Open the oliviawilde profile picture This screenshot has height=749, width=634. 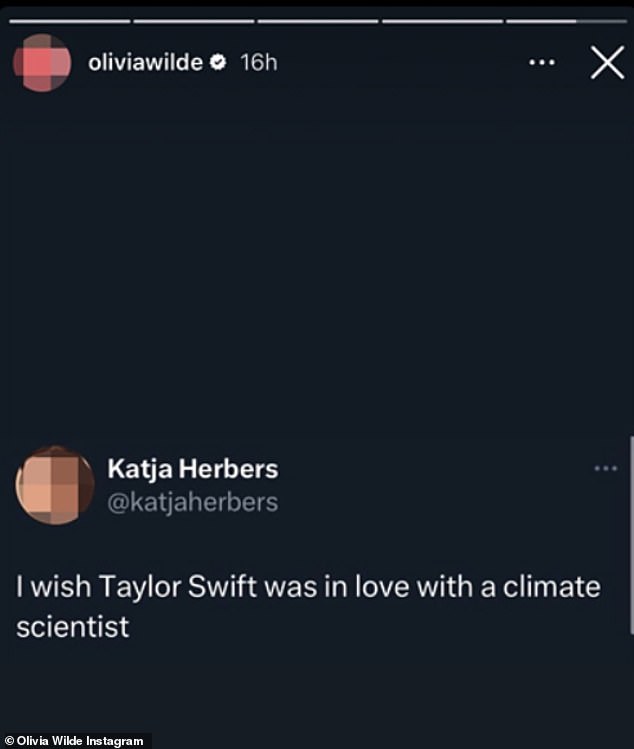click(x=42, y=63)
